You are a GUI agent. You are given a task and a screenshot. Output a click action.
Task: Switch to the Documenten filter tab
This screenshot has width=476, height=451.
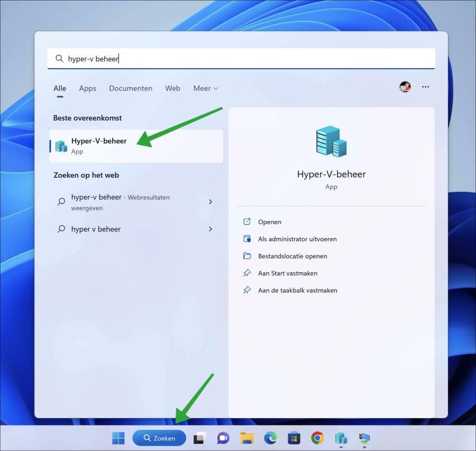(131, 88)
